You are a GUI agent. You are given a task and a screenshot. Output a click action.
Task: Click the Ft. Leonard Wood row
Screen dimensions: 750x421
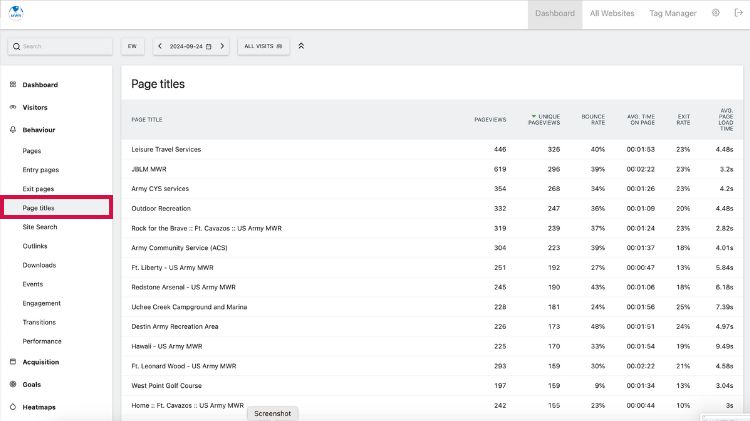[432, 366]
